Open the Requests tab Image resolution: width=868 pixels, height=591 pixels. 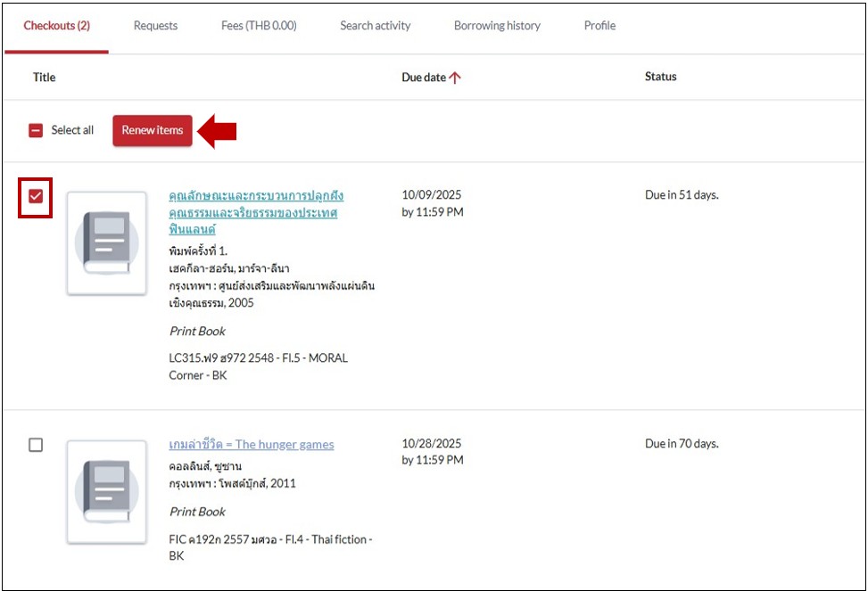click(155, 26)
